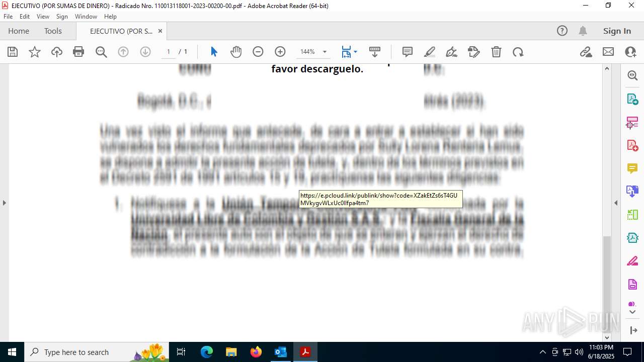The image size is (644, 362).
Task: Open the sign document pen tool
Action: pyautogui.click(x=452, y=52)
